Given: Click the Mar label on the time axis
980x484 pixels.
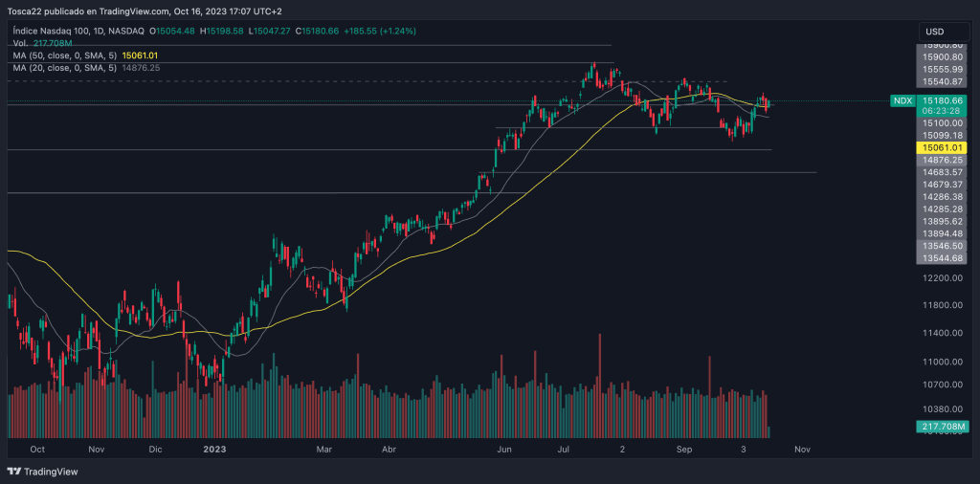Looking at the screenshot, I should click(x=324, y=448).
